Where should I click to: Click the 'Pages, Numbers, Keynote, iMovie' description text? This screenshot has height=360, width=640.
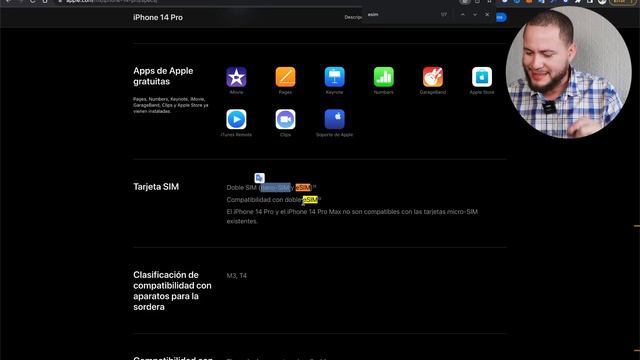tap(171, 105)
